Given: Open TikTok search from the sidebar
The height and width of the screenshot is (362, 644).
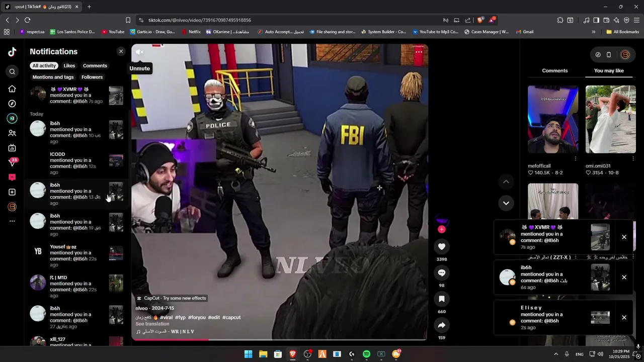Looking at the screenshot, I should (12, 71).
